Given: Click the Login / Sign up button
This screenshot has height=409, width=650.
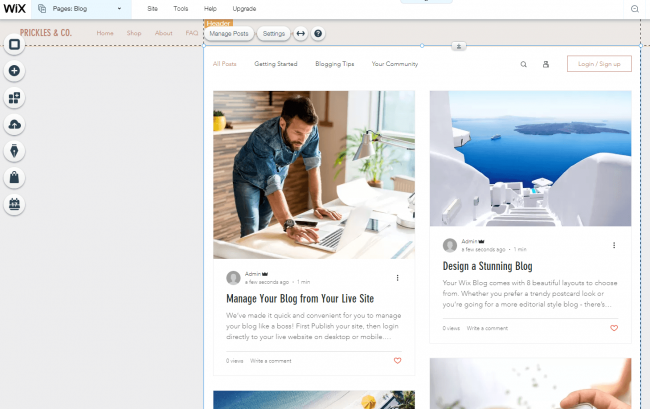Looking at the screenshot, I should (599, 64).
